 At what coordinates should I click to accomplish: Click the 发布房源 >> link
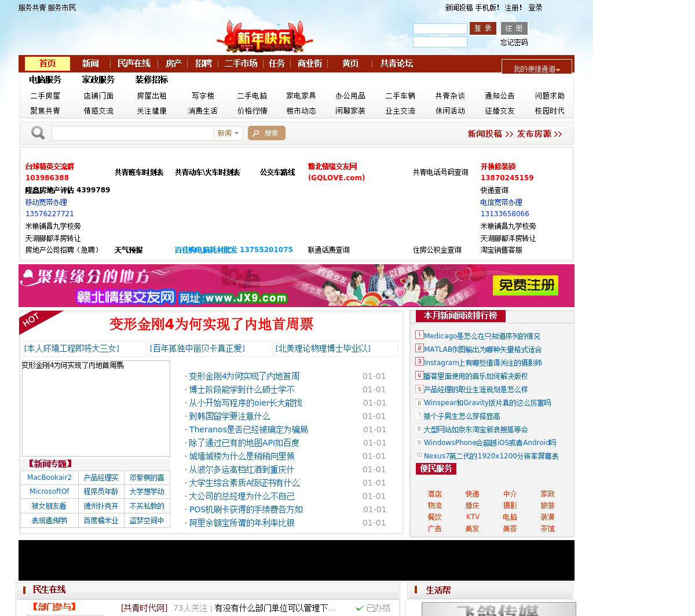point(540,134)
